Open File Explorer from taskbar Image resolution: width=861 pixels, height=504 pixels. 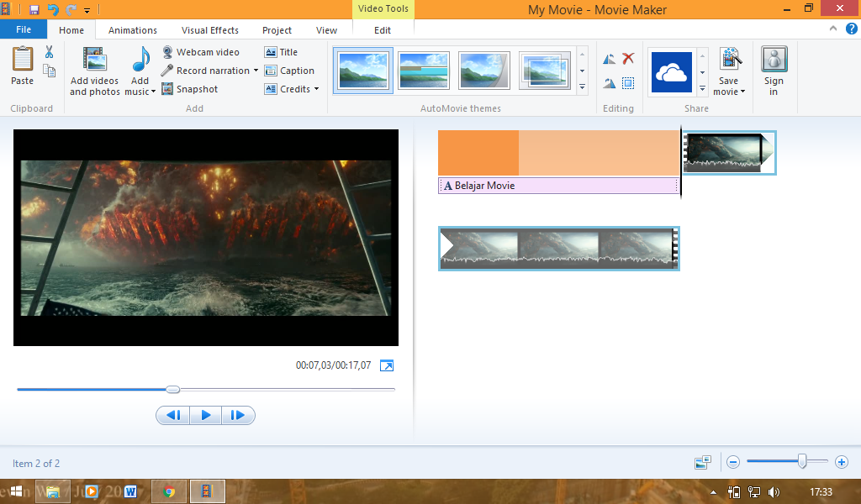pyautogui.click(x=53, y=491)
